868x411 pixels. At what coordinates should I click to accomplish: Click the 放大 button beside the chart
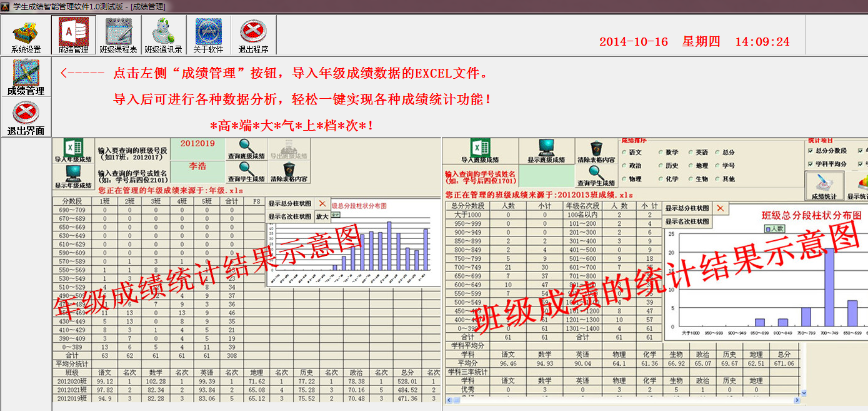coord(322,216)
